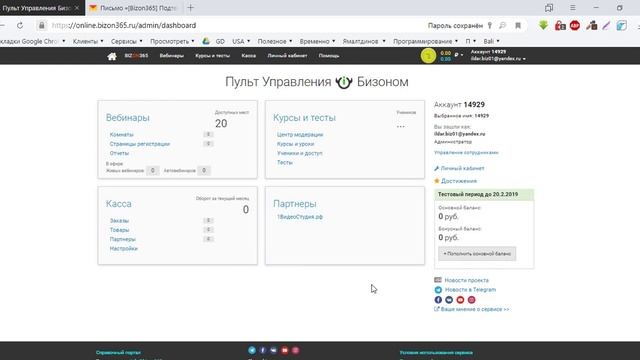Image resolution: width=640 pixels, height=360 pixels.
Task: Open the browser tab overview icon
Action: (549, 8)
